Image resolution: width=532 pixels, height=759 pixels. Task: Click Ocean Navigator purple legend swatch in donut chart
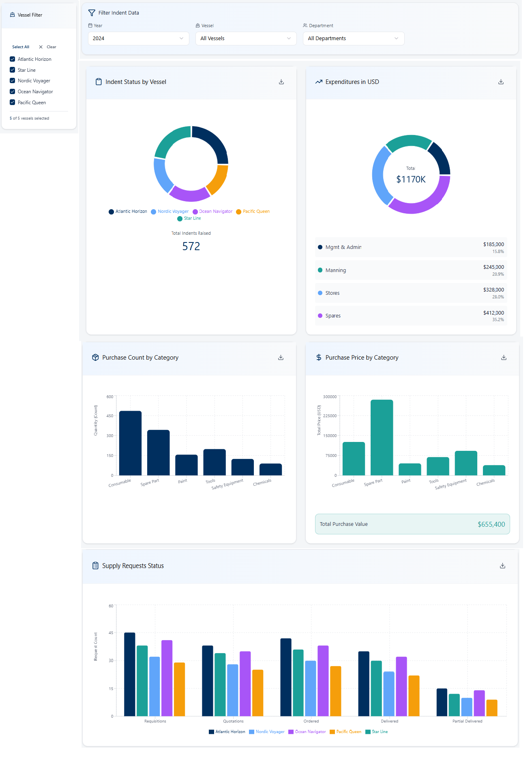(195, 212)
